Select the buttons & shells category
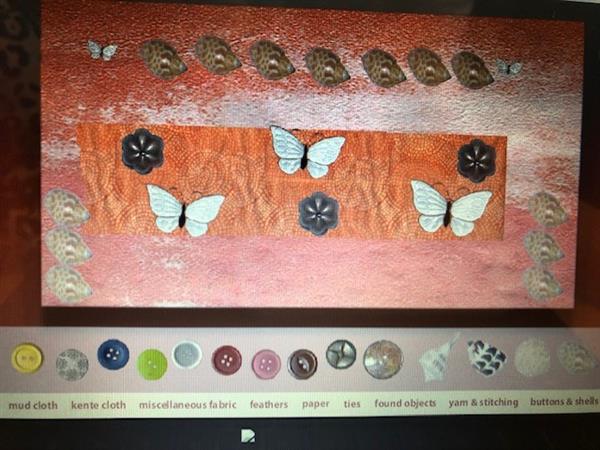The width and height of the screenshot is (600, 450). (564, 401)
